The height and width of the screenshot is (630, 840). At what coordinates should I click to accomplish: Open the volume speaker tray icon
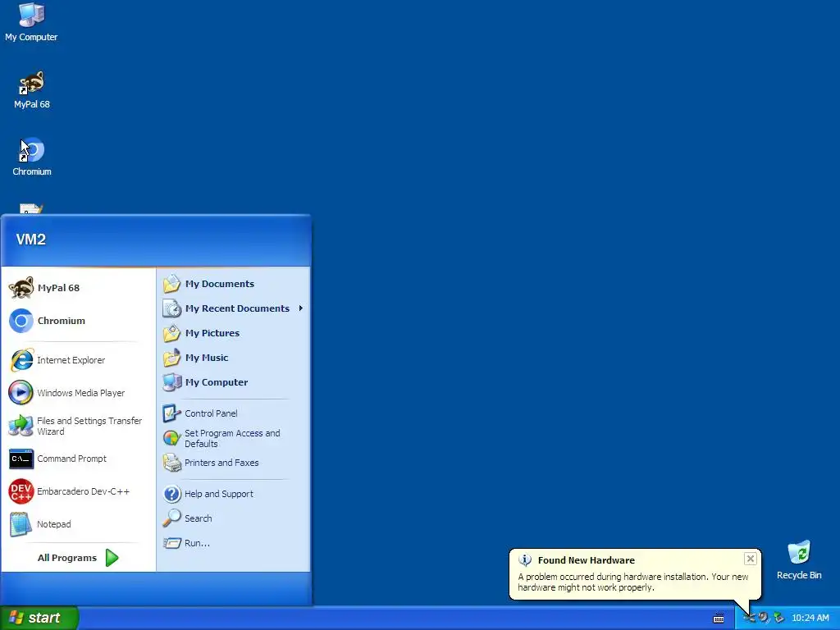coord(764,618)
